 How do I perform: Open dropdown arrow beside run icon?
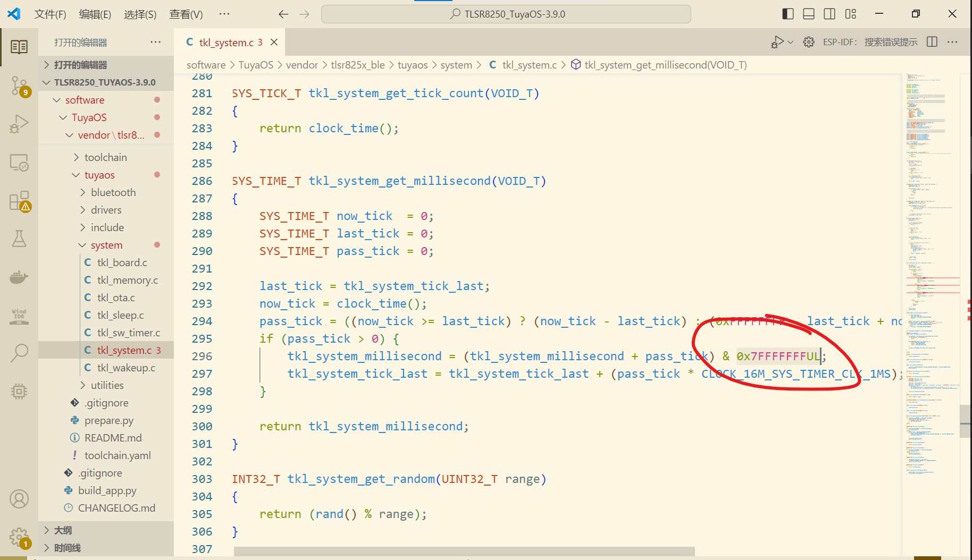click(x=790, y=42)
